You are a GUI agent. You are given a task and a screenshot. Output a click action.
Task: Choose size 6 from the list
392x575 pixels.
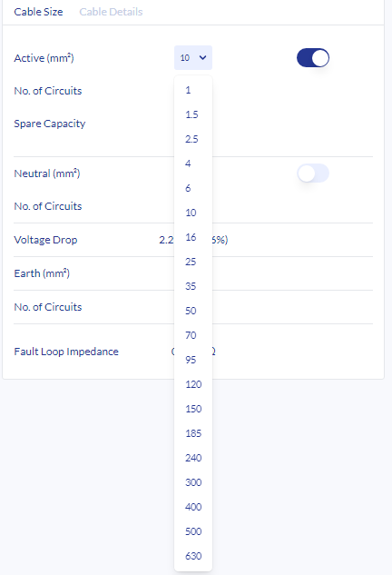click(193, 188)
